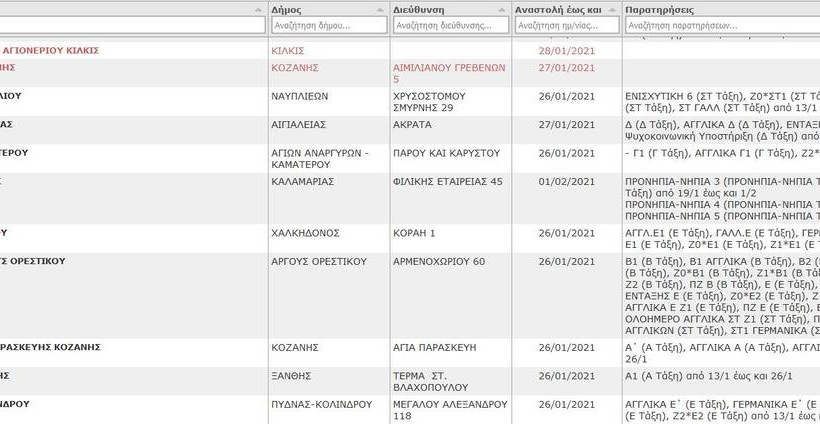Click the Αναζήτηση ημ/νίας date filter field
This screenshot has height=424, width=820.
coord(565,25)
